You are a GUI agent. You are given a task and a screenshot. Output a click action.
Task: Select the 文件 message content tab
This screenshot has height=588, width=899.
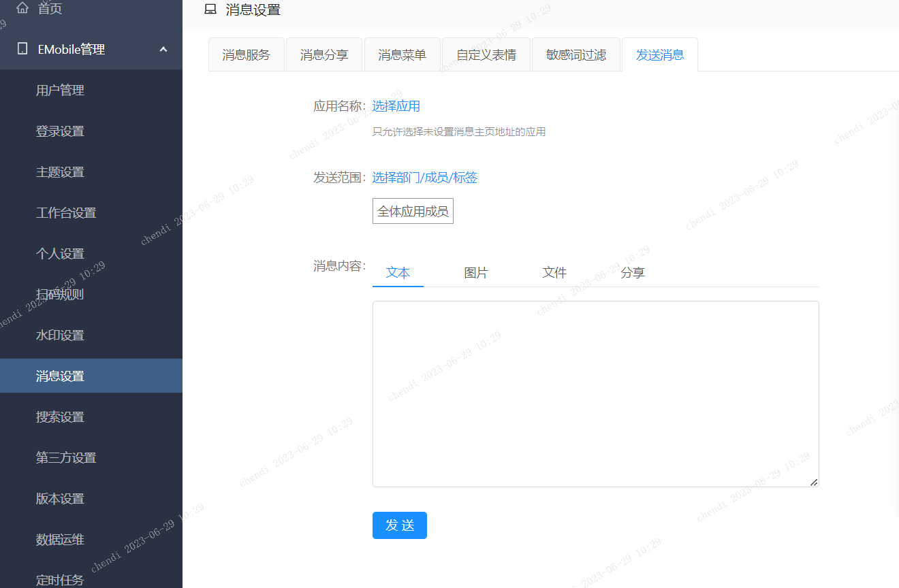(x=554, y=273)
